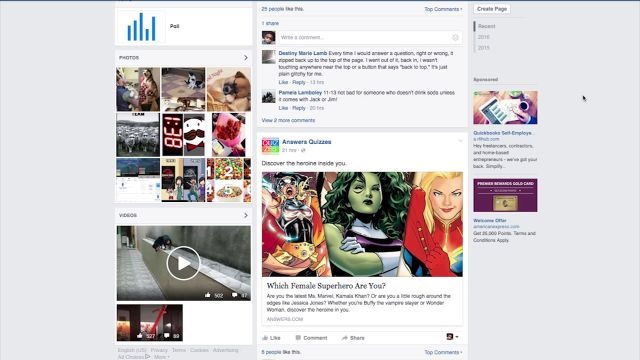Open the Quickbooks Self-Employed ad image

505,108
